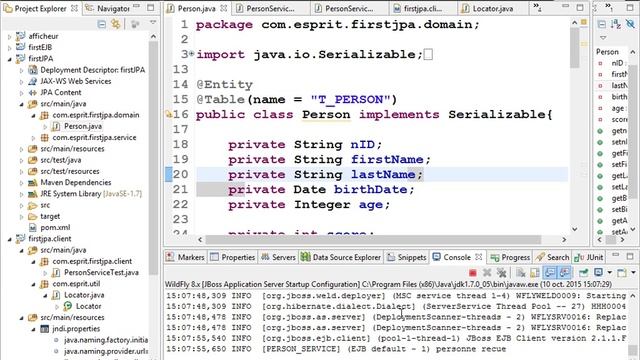Click Collapse All in Outline toolbar

pyautogui.click(x=602, y=24)
